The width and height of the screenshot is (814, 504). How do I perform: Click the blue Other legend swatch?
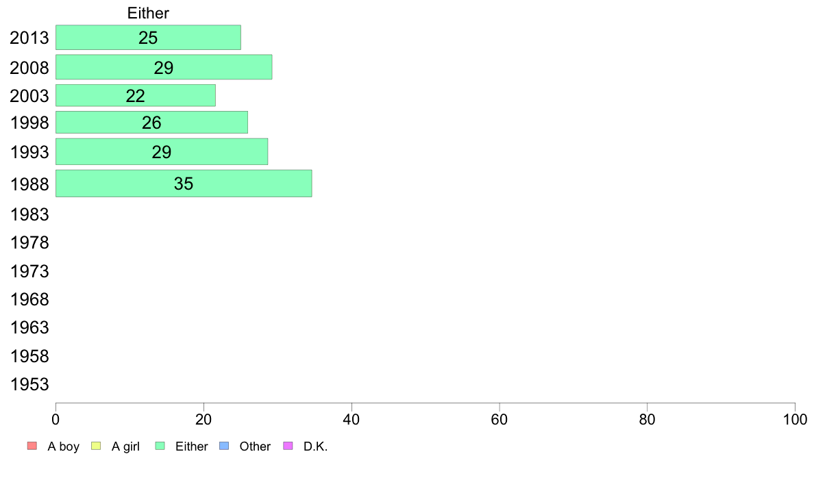tap(224, 446)
